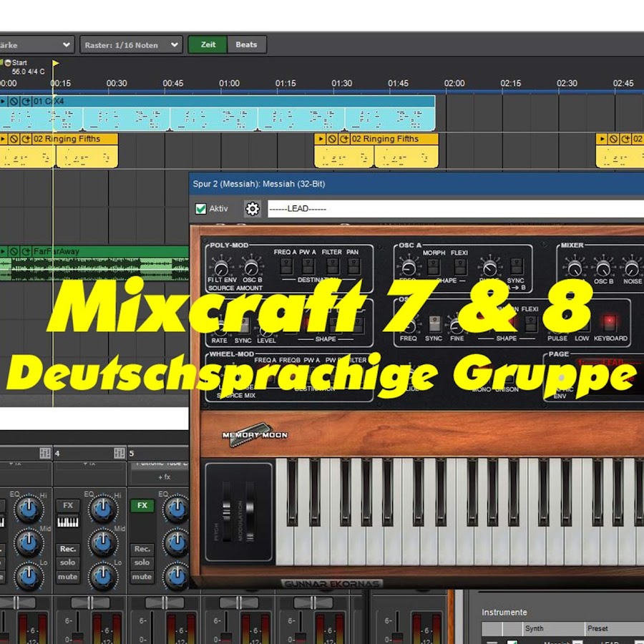This screenshot has width=644, height=644.
Task: Click the MIXER NOISE level knob
Action: pos(632,268)
